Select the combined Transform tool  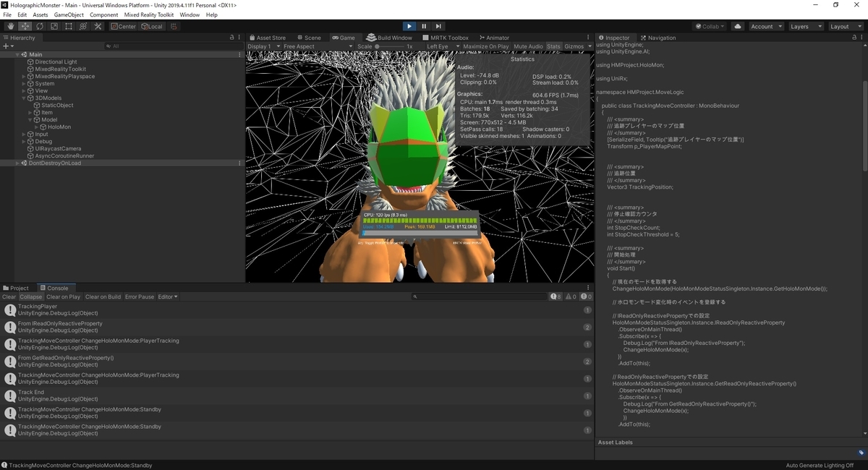[x=83, y=26]
